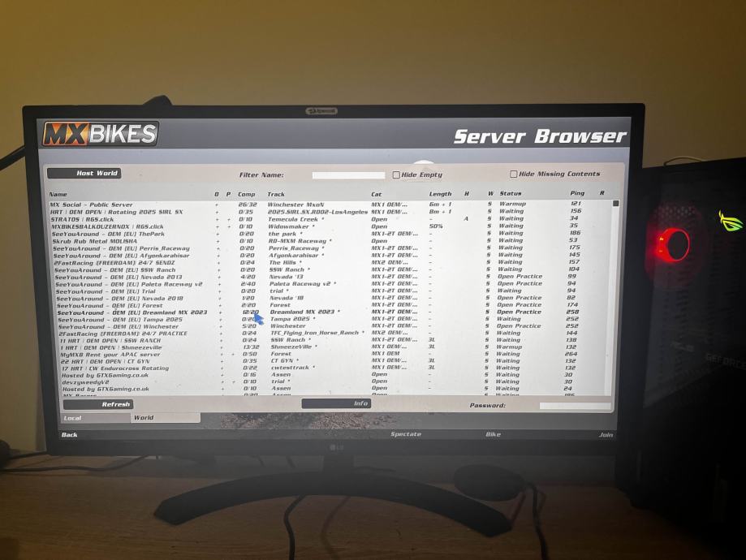Click the MX Bikes logo
746x560 pixels.
pyautogui.click(x=101, y=134)
